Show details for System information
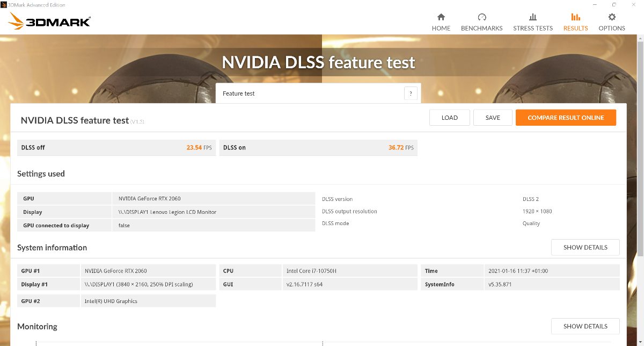Viewport: 644px width, 346px height. [585, 248]
